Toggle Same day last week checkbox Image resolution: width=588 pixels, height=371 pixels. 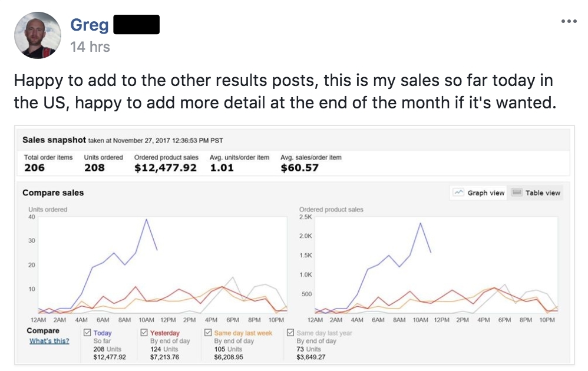208,333
